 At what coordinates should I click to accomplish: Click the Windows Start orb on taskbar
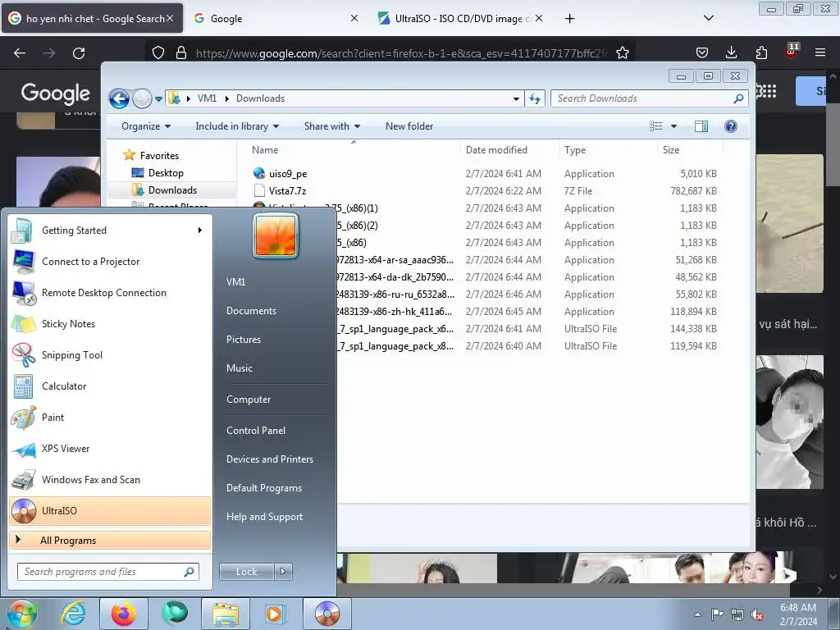22,614
